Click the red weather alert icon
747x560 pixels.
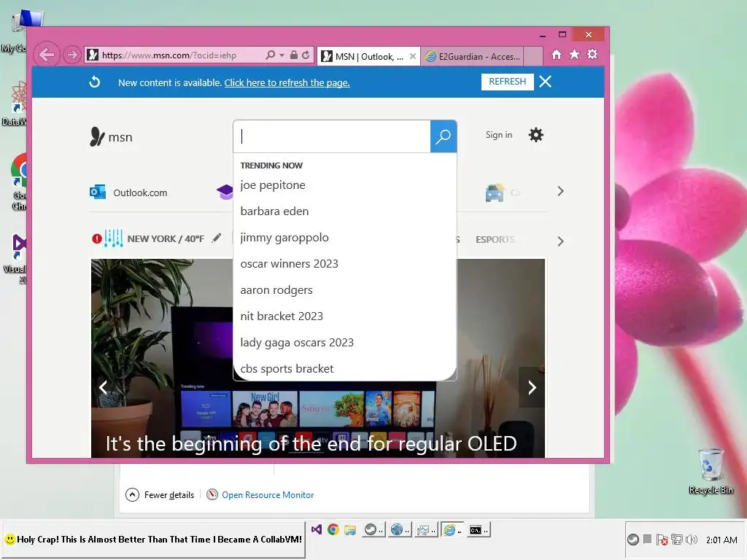point(97,238)
